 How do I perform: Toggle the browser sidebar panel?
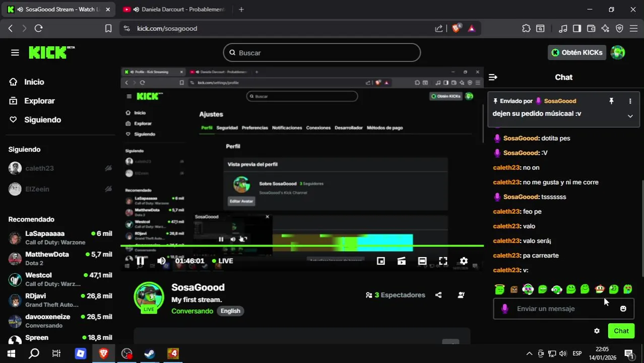click(x=577, y=29)
